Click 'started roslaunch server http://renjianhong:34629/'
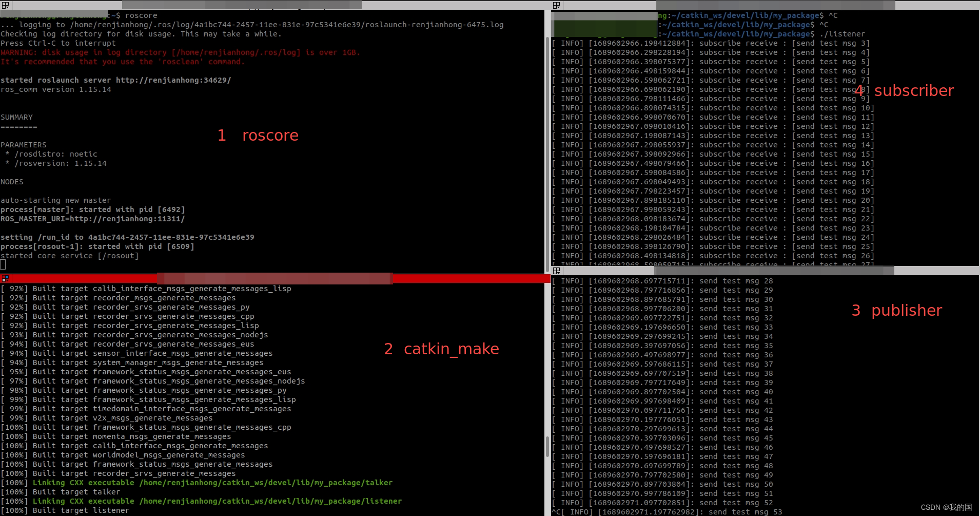The image size is (980, 516). coord(116,80)
